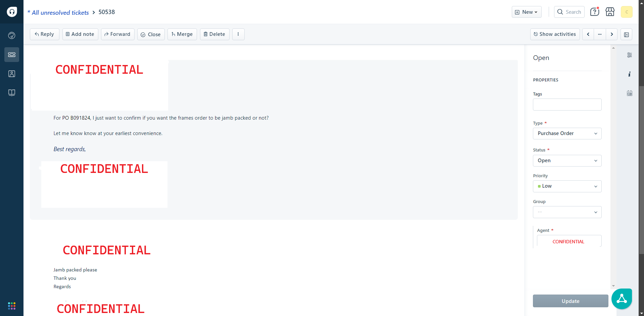Click the 'For PO B091824' message line
The height and width of the screenshot is (316, 644).
click(161, 118)
